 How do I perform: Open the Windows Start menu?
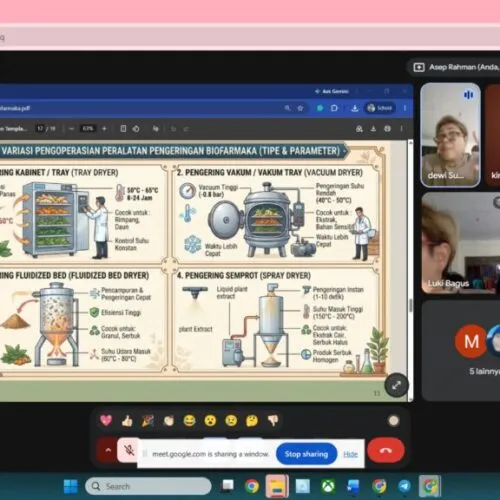(x=70, y=486)
